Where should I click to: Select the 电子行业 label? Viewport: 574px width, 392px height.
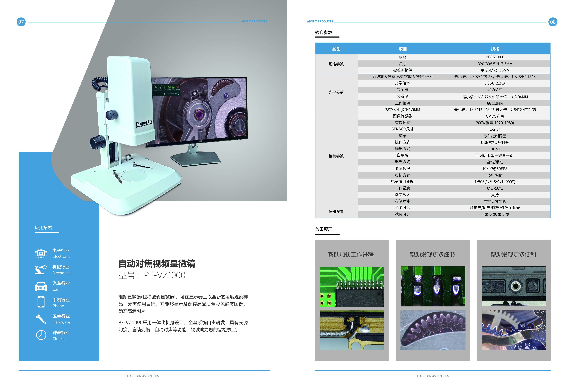click(61, 250)
